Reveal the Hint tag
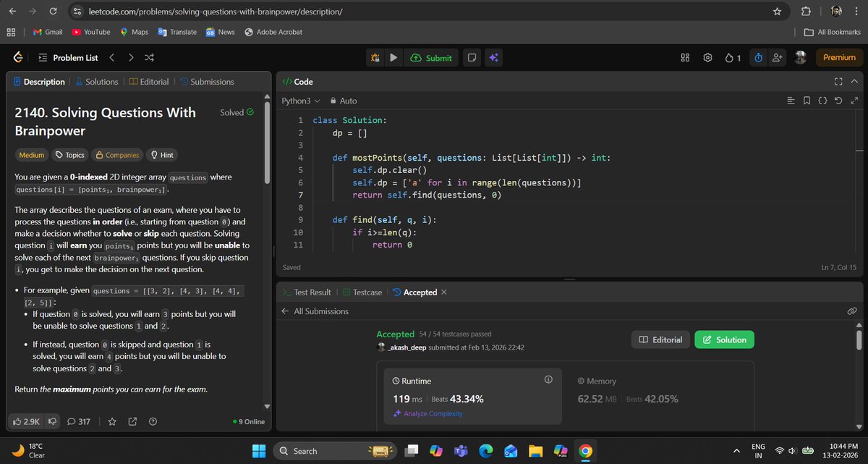Image resolution: width=868 pixels, height=464 pixels. pyautogui.click(x=161, y=155)
